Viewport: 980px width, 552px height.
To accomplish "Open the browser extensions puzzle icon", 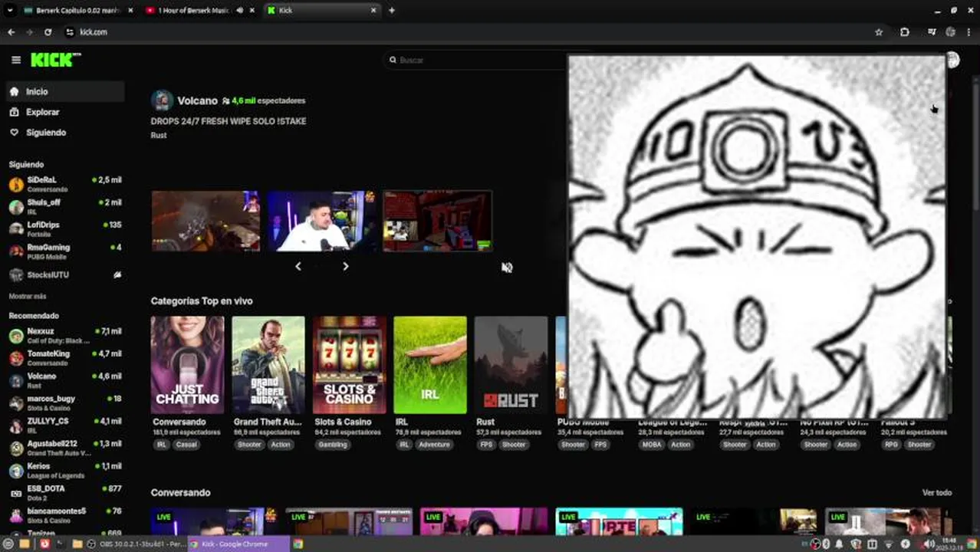I will pos(905,32).
